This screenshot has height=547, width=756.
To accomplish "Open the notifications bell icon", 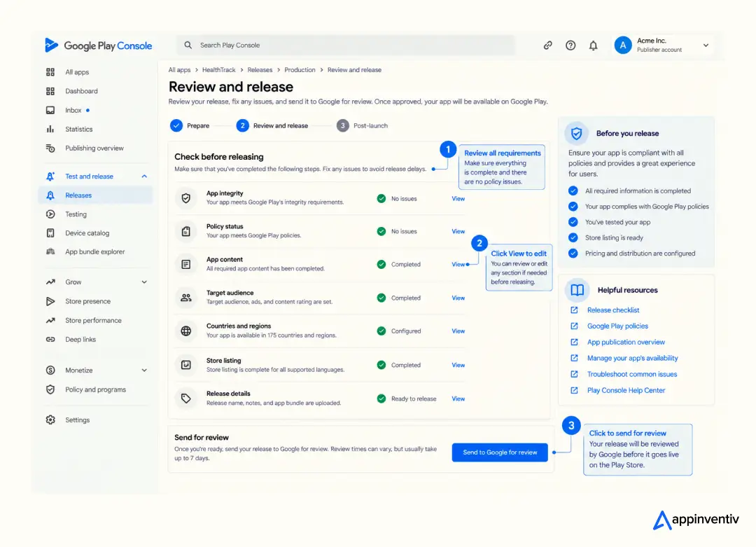I will point(593,46).
